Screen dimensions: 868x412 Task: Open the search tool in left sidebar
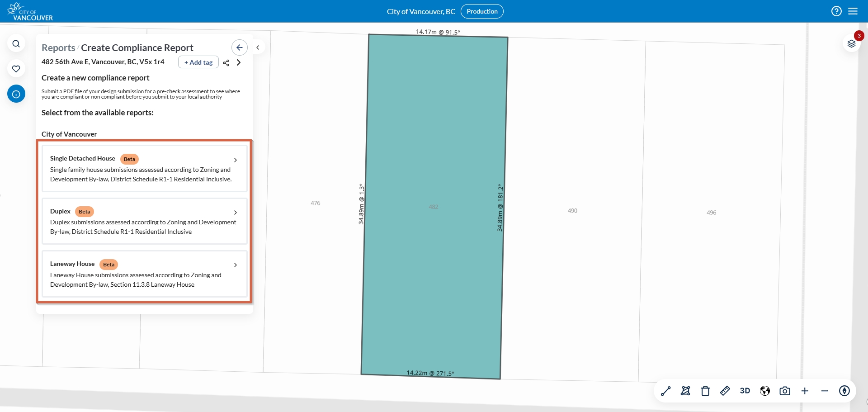(x=16, y=44)
